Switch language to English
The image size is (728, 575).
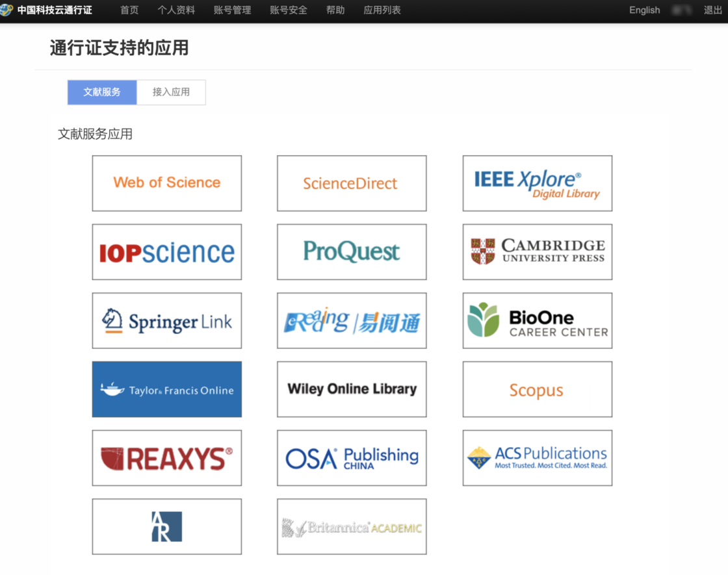coord(644,10)
